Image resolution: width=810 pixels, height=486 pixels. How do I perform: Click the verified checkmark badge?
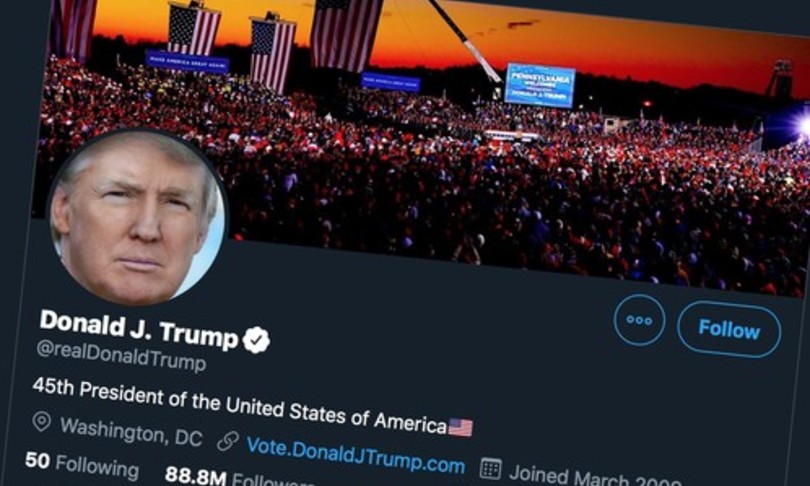pyautogui.click(x=257, y=340)
